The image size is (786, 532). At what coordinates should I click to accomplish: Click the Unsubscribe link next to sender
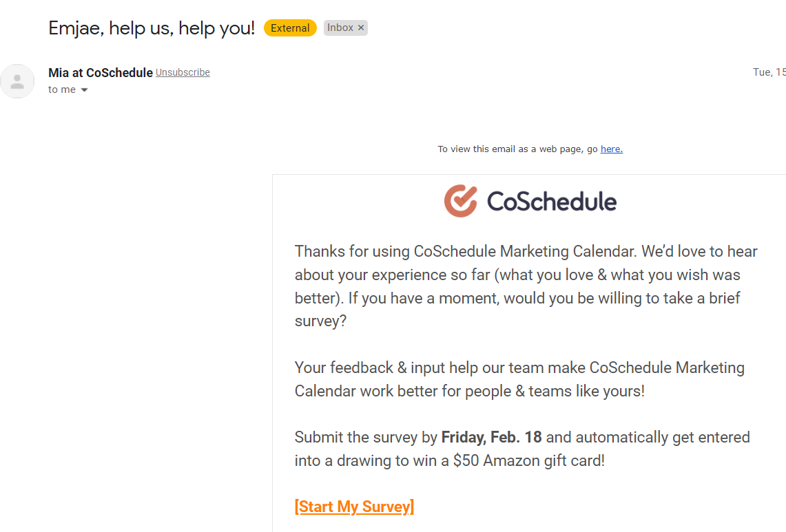coord(183,72)
